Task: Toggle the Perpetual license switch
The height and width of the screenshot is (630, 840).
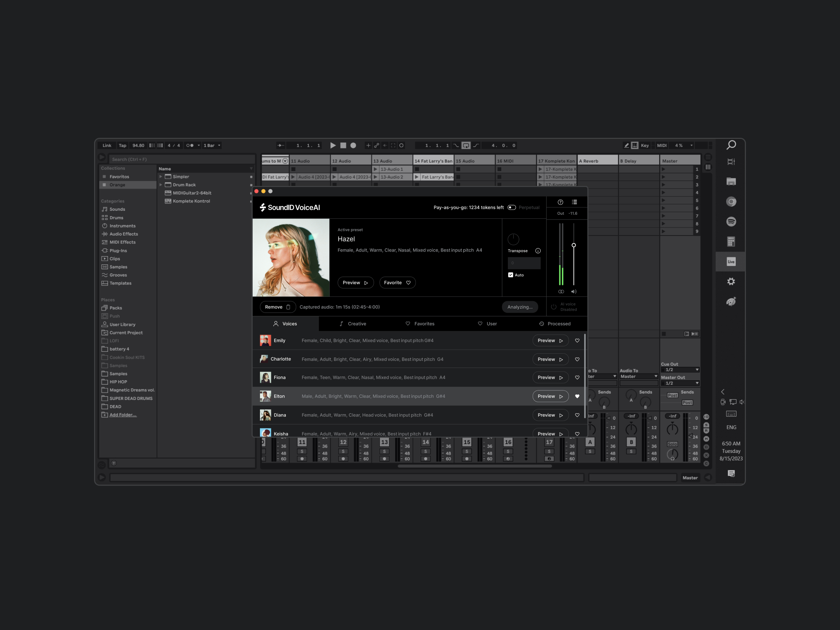Action: pos(512,207)
